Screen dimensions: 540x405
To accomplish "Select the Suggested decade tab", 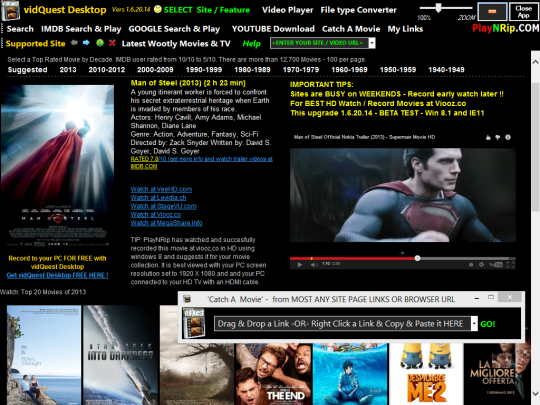I will click(27, 70).
